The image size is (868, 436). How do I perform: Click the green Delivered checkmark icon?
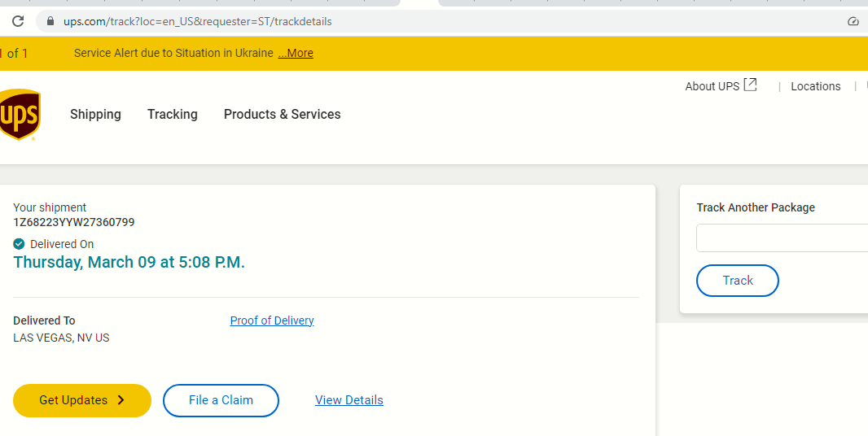[20, 244]
